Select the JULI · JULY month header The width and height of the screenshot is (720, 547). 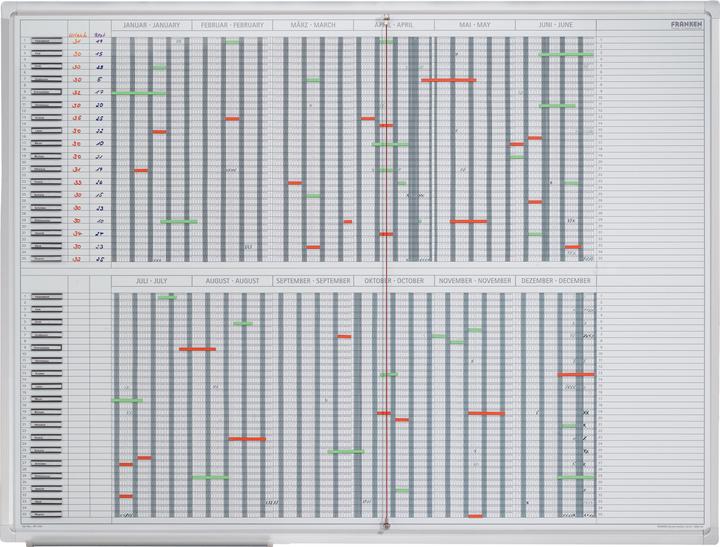(152, 281)
